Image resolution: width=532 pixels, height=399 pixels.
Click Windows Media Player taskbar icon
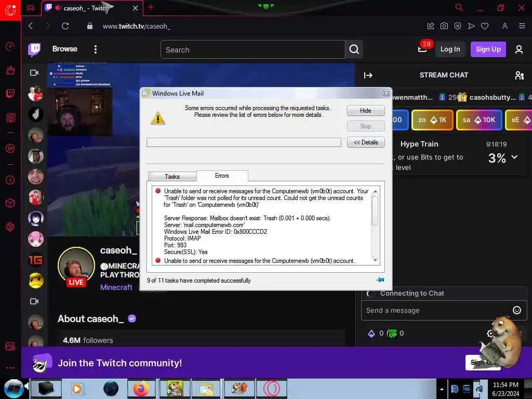coord(77,389)
